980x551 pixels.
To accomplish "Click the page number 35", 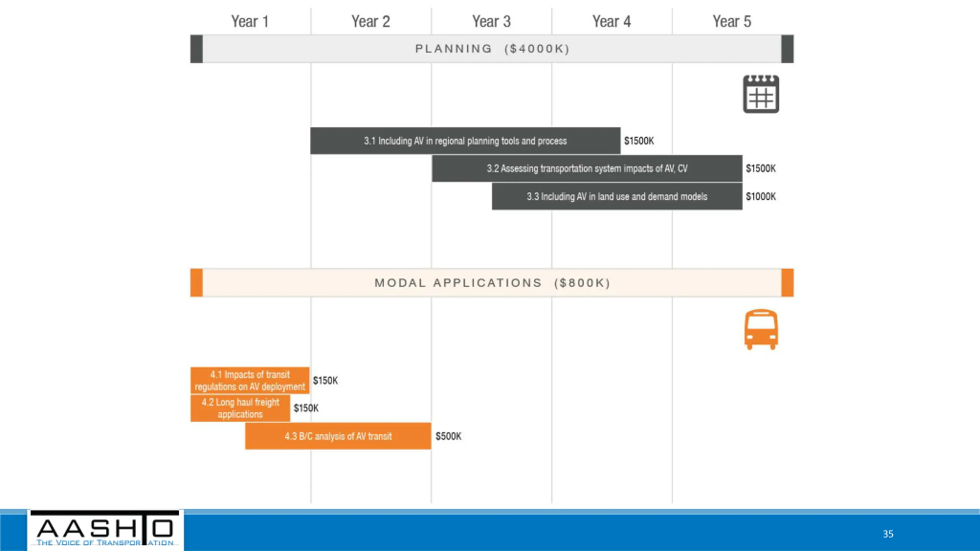I will (x=888, y=534).
